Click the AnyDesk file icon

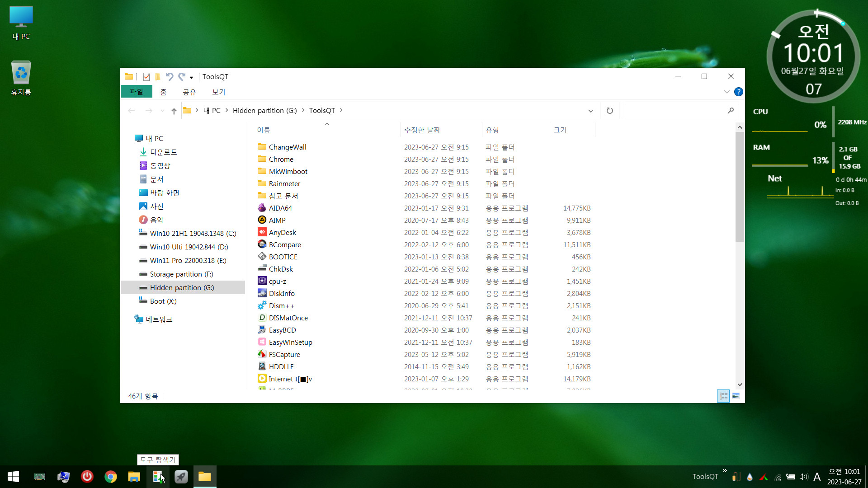point(262,232)
